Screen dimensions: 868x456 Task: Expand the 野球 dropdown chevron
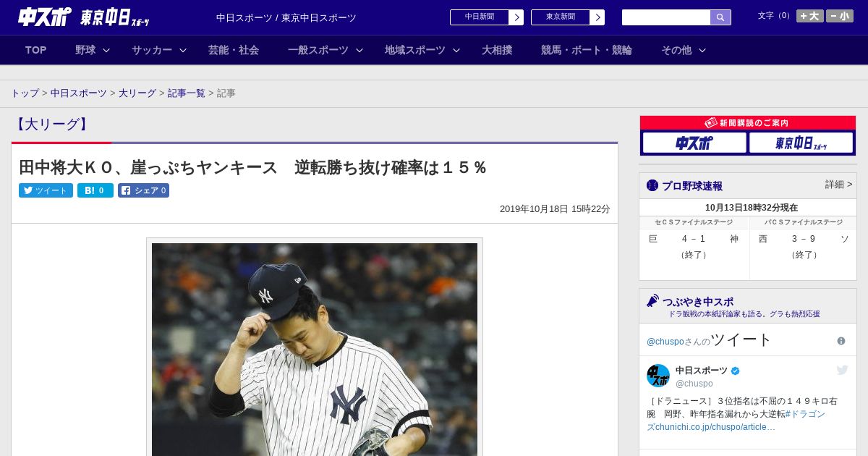pos(106,50)
